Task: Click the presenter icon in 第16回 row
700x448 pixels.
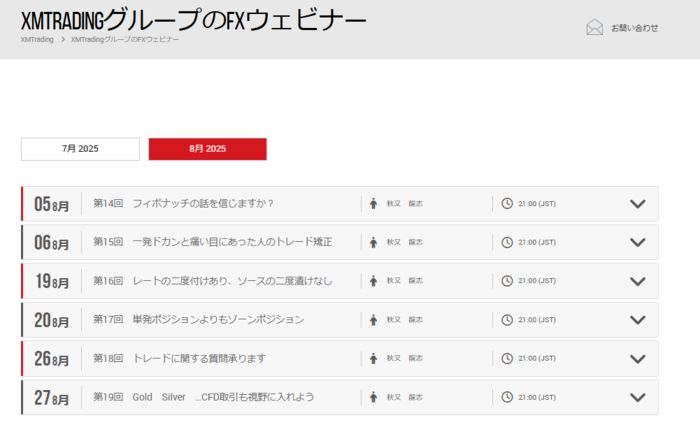Action: coord(374,281)
